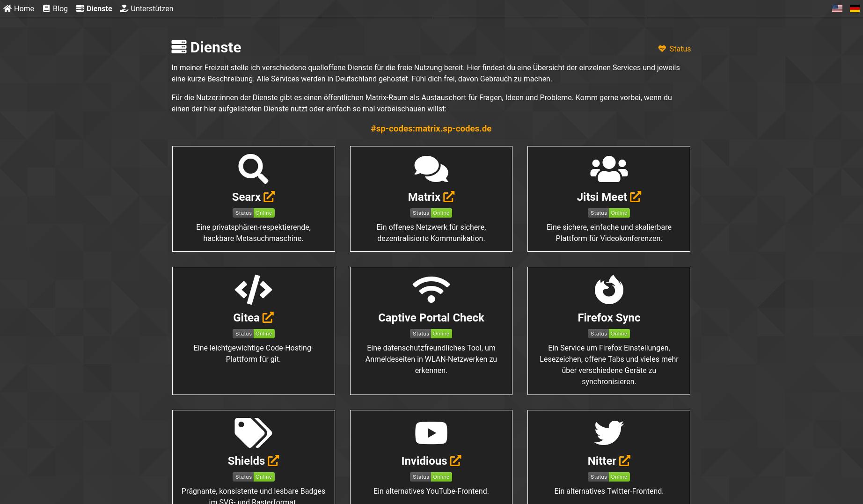Click the Firefox Sync logo icon
Screen dimensions: 863x504
point(609,289)
